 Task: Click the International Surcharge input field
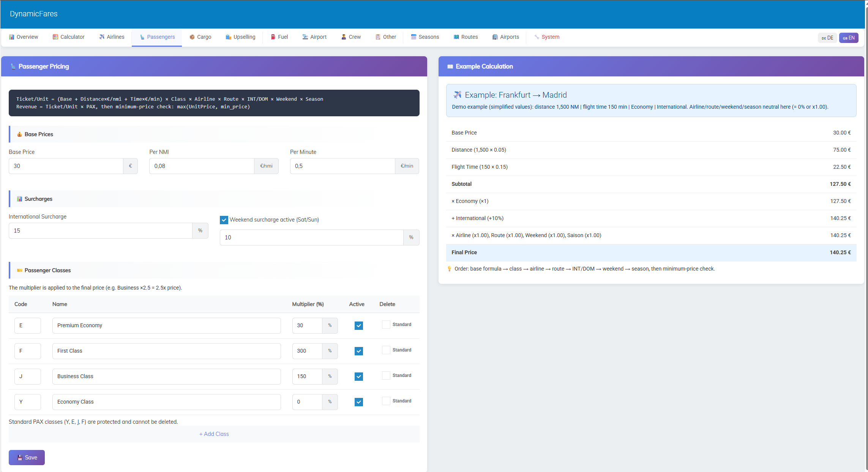click(101, 231)
